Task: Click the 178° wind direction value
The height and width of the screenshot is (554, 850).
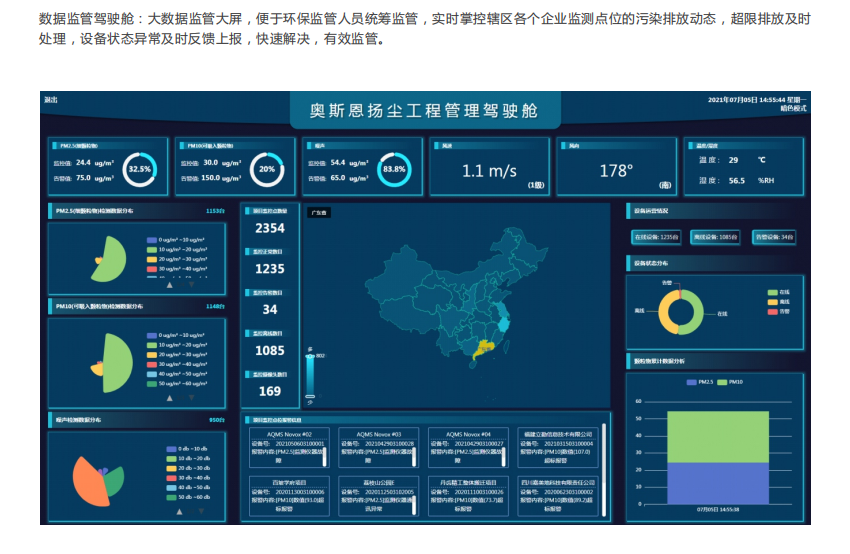Action: click(616, 171)
